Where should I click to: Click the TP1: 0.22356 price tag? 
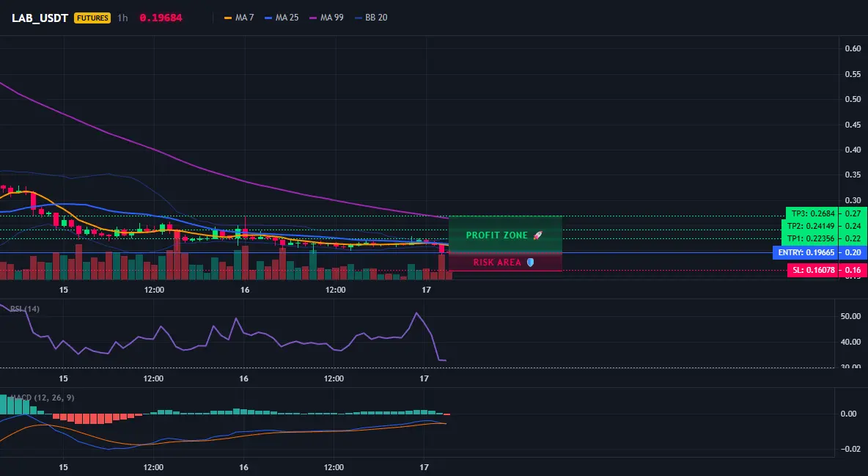pos(809,239)
